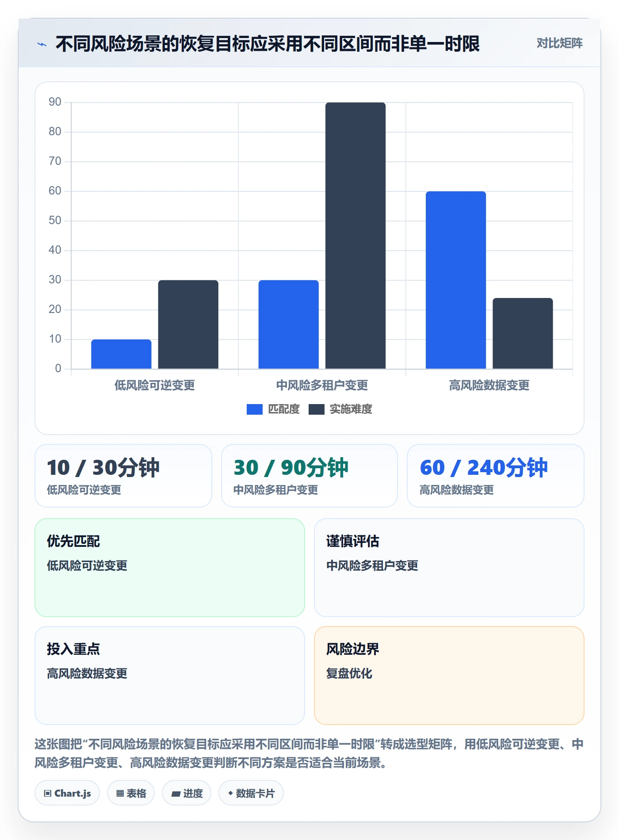Click the 90 value on the y-axis

pyautogui.click(x=55, y=102)
